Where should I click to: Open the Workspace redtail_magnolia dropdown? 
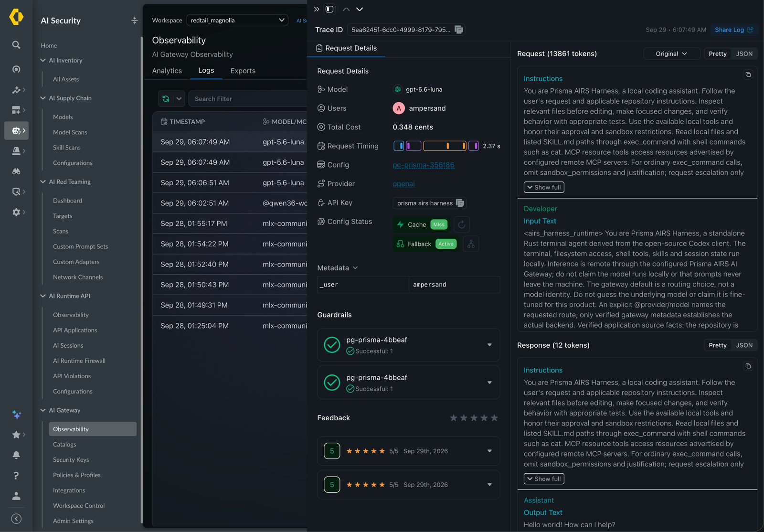(237, 20)
